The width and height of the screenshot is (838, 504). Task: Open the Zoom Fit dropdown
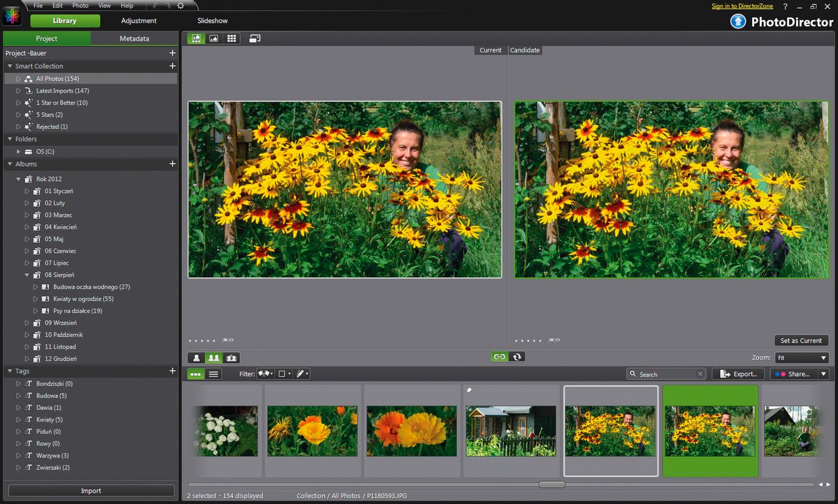[x=802, y=358]
